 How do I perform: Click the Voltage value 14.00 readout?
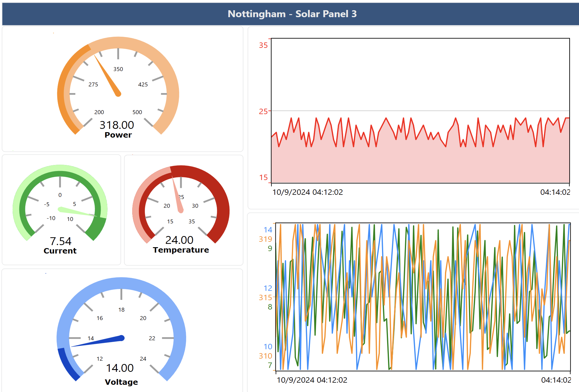click(x=120, y=368)
